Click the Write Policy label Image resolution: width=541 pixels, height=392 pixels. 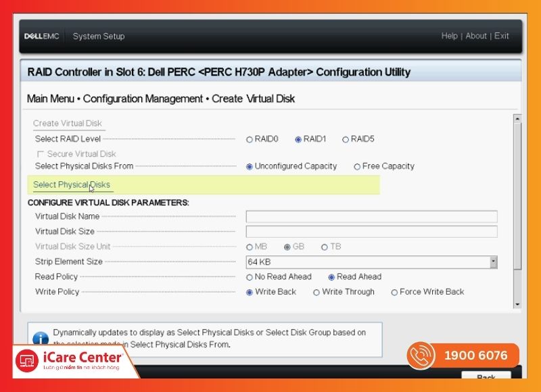click(x=57, y=292)
